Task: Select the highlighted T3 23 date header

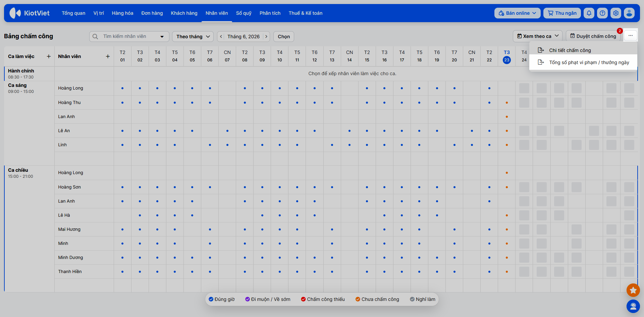Action: point(506,56)
